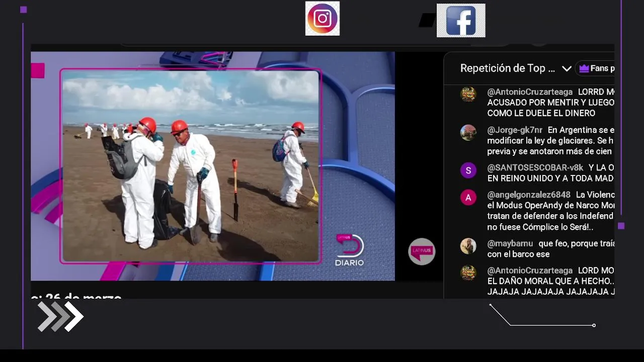Click the Latinus Diario logo in video

coord(350,250)
